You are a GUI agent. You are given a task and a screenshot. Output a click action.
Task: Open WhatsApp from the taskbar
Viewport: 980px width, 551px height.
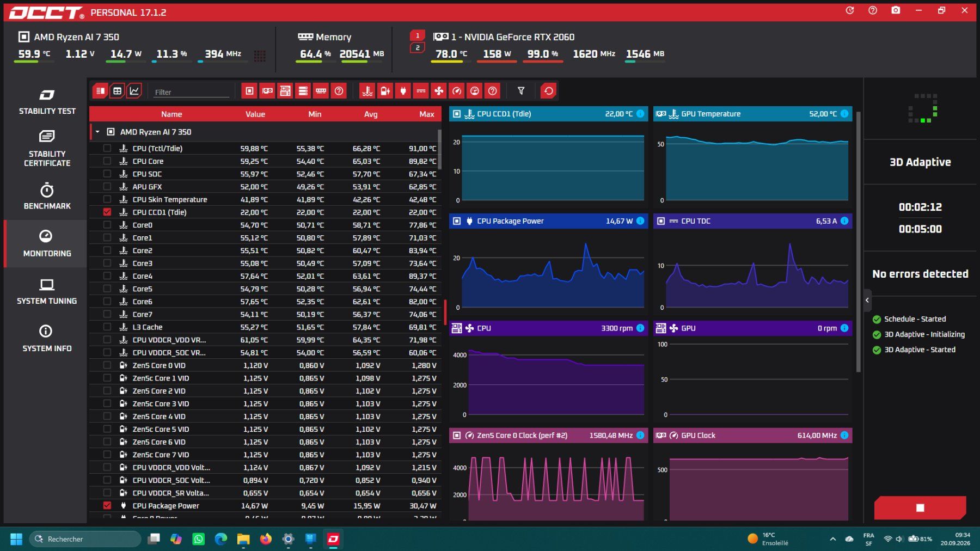(199, 539)
